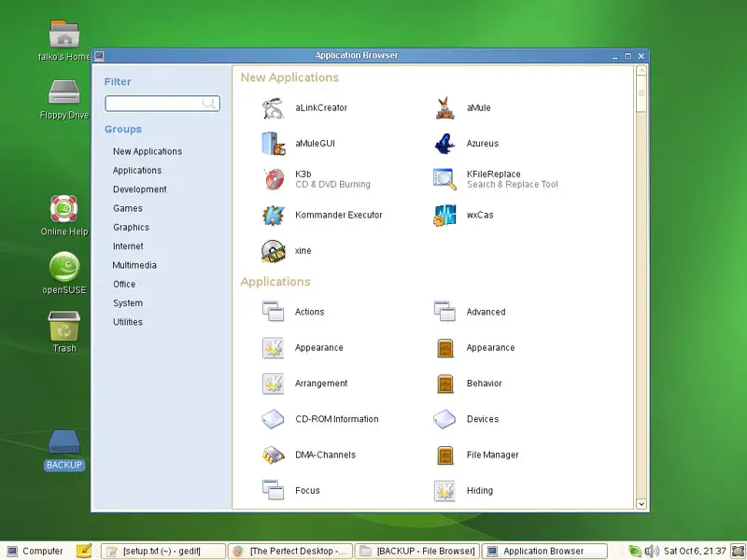The height and width of the screenshot is (560, 747).
Task: Click the note-taking pencil panel icon
Action: pyautogui.click(x=84, y=551)
